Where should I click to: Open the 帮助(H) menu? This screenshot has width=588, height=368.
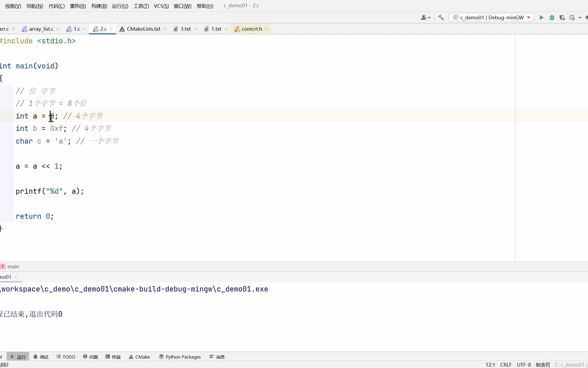pos(205,6)
